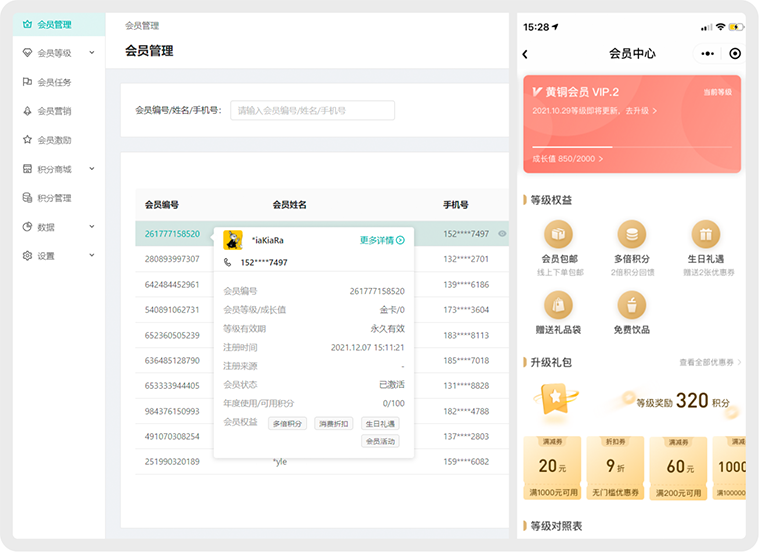Click the 设置 gear icon
This screenshot has height=552, width=759.
click(28, 255)
